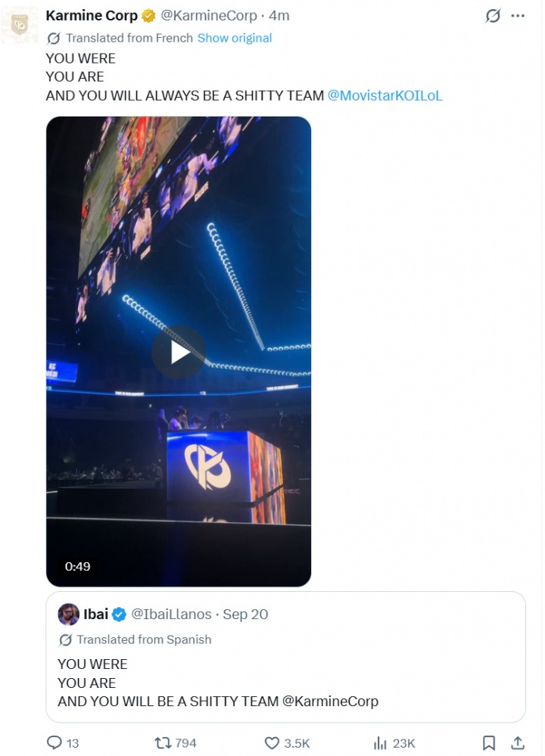The height and width of the screenshot is (756, 545).
Task: Click the 0:49 video duration badge
Action: coord(78,566)
